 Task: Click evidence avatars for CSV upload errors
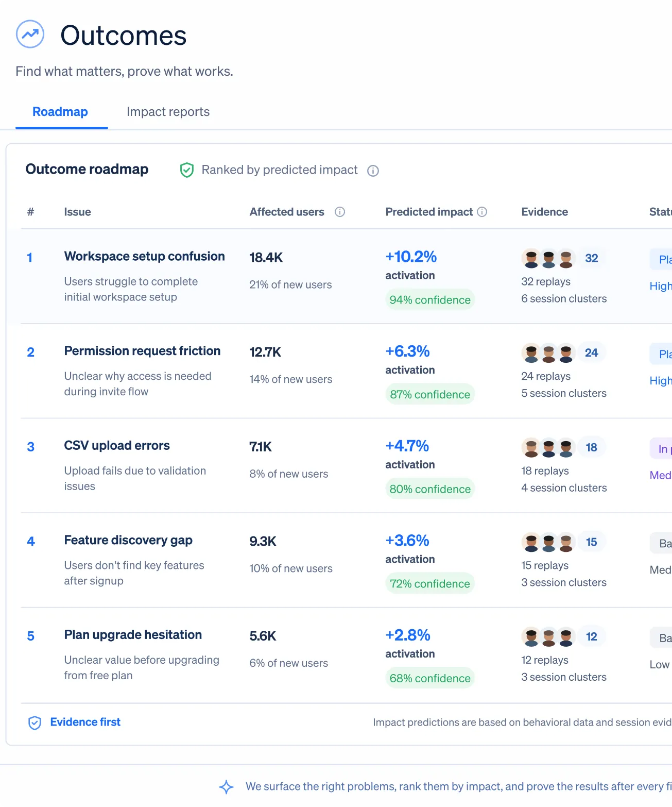point(548,447)
